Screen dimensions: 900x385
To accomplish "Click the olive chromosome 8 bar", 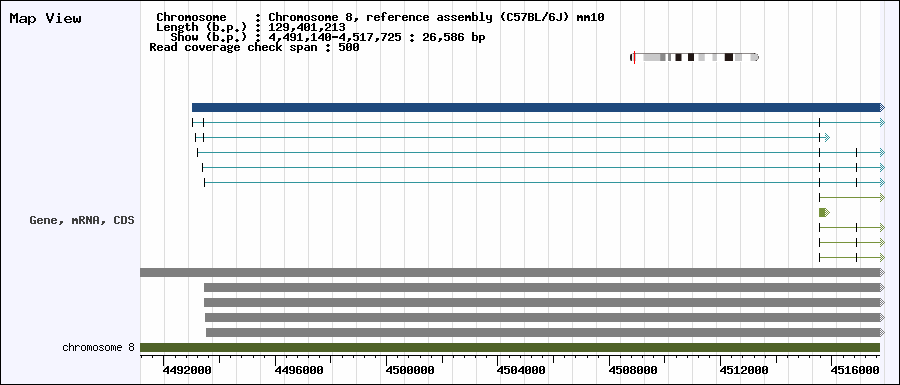I will (x=510, y=347).
